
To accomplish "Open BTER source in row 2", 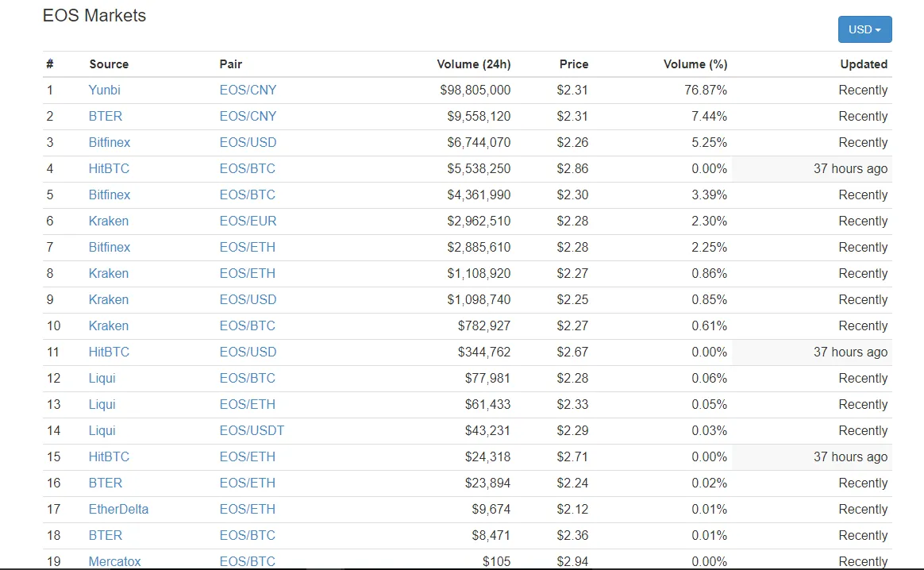I will tap(106, 116).
